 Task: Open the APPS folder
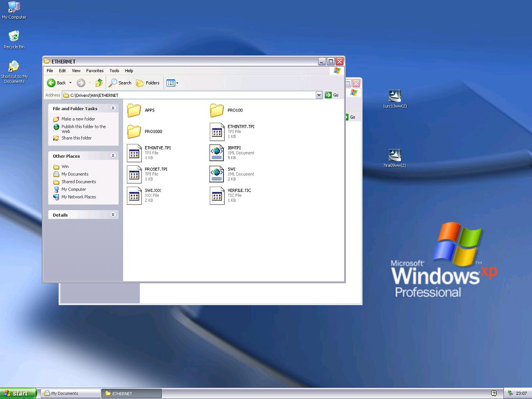click(134, 110)
